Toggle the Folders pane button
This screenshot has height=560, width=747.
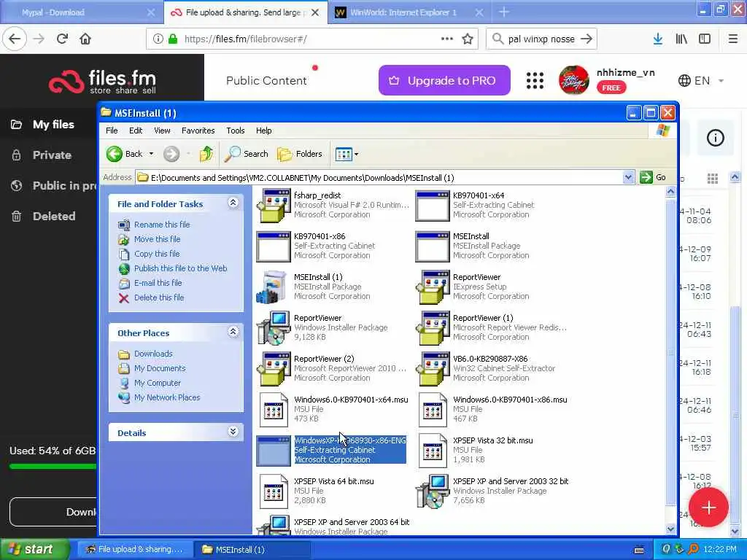[x=300, y=154]
